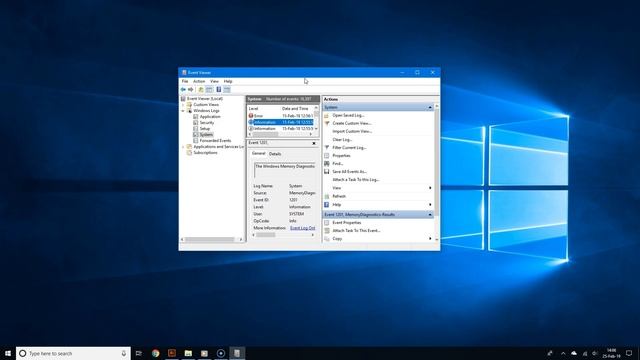The width and height of the screenshot is (640, 360).
Task: Click the console tree horizontal scrollbar
Action: (x=212, y=240)
